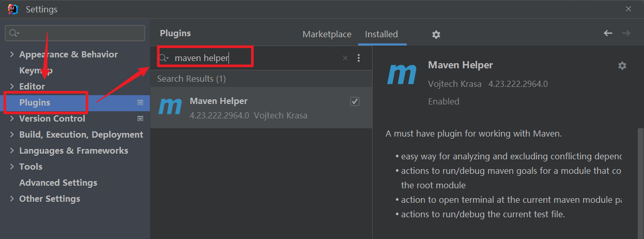Select the Keymap settings item
644x239 pixels.
(x=36, y=70)
